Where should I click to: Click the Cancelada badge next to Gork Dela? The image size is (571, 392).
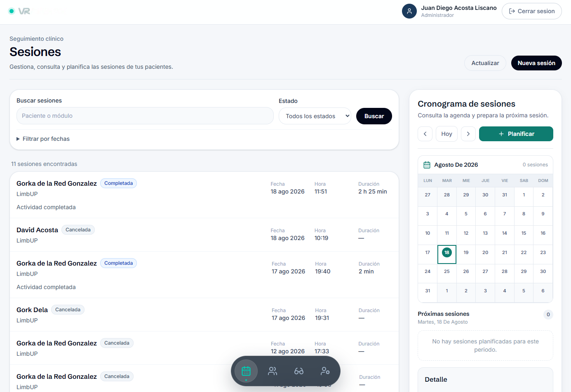[68, 310]
